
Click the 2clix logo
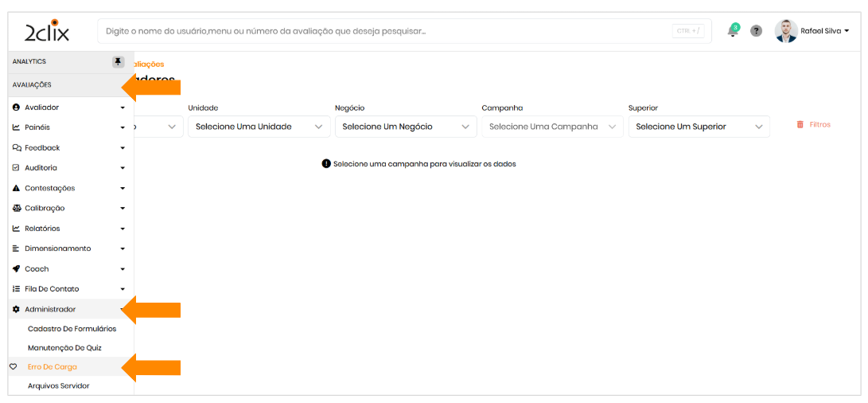[x=47, y=32]
